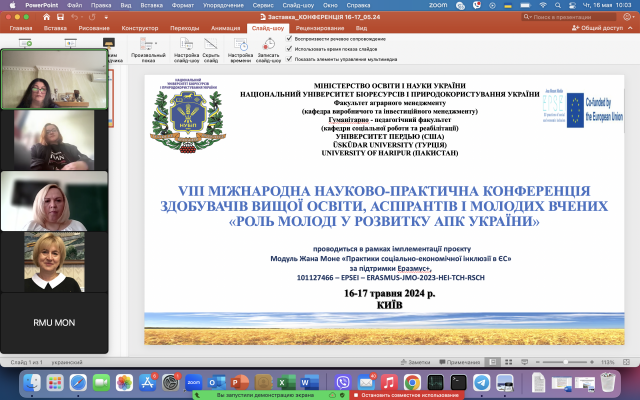This screenshot has height=400, width=640.
Task: Open the Слайд-шоу menu bar item
Action: [298, 5]
